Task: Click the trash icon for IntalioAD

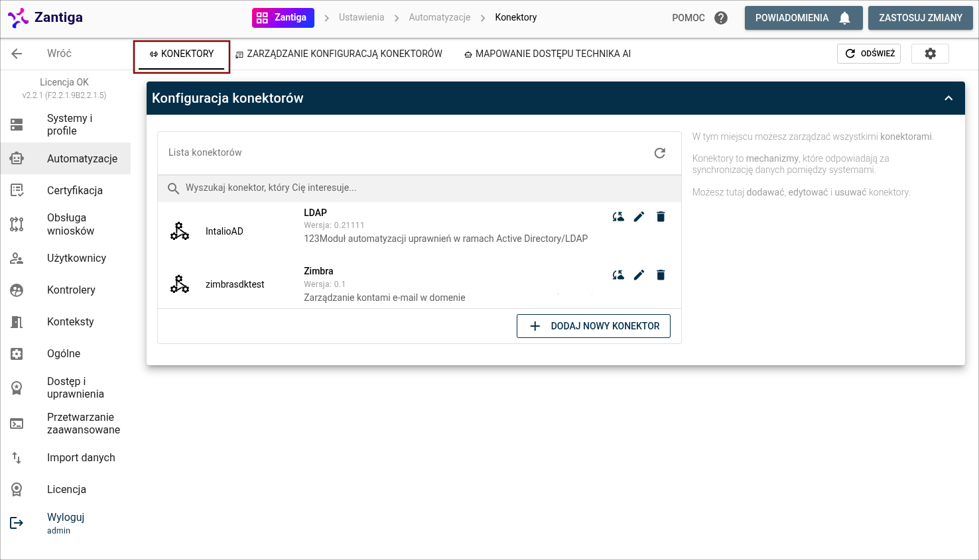Action: click(661, 217)
